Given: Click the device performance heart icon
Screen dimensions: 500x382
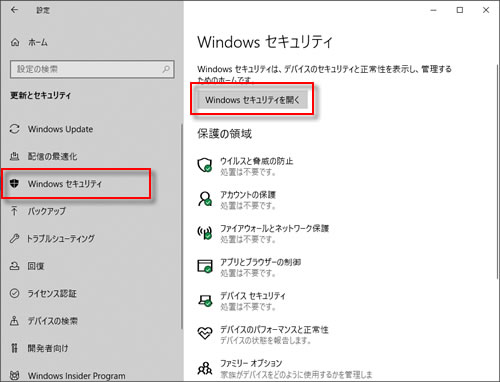Looking at the screenshot, I should 205,333.
